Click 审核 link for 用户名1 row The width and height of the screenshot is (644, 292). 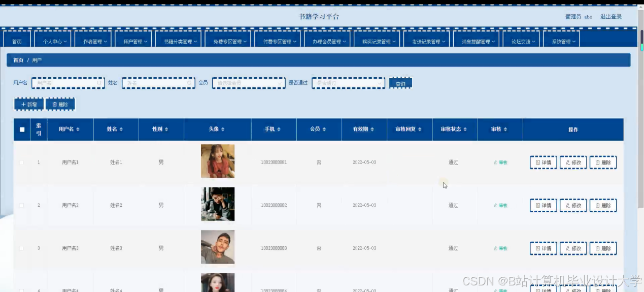point(500,163)
